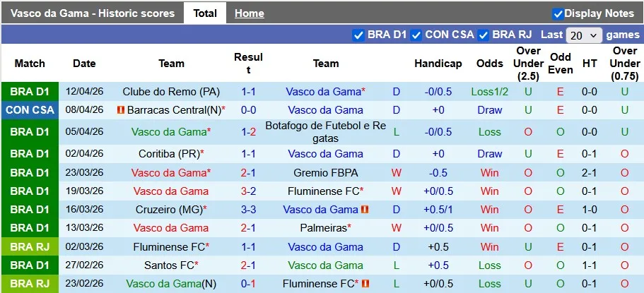Click the BRA RJ badge on the 02/03/26 row
The image size is (644, 293).
tap(30, 247)
